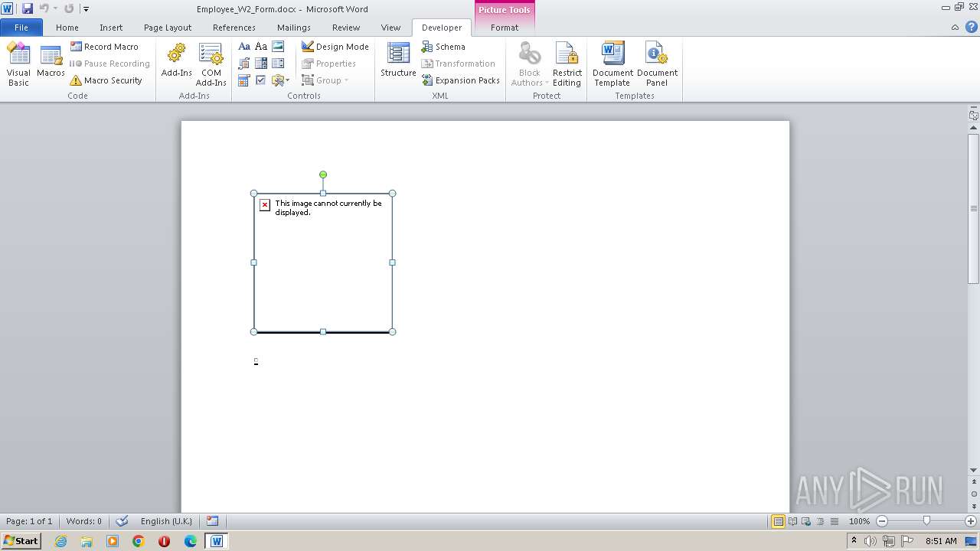Screen dimensions: 980x551
Task: Open Document Panel settings
Action: click(x=657, y=64)
